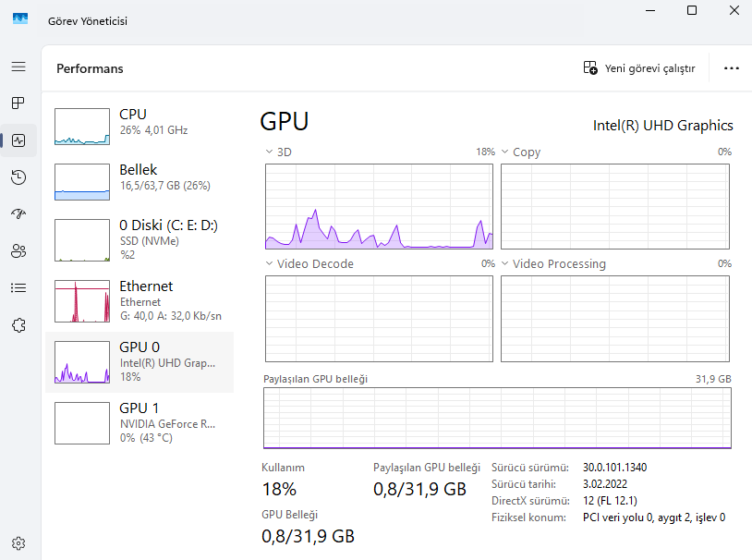752x560 pixels.
Task: Click the Ethernet mini graph thumbnail
Action: [x=82, y=301]
